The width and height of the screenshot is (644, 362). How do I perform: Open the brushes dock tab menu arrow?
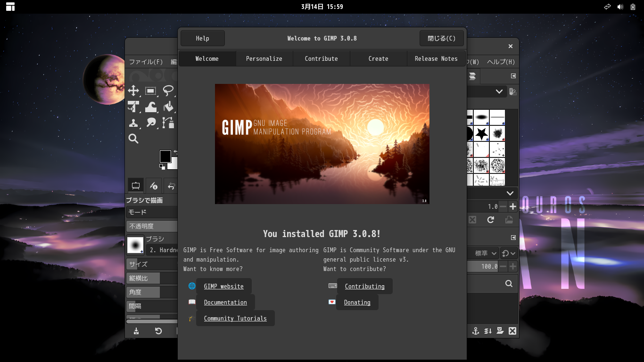[513, 76]
